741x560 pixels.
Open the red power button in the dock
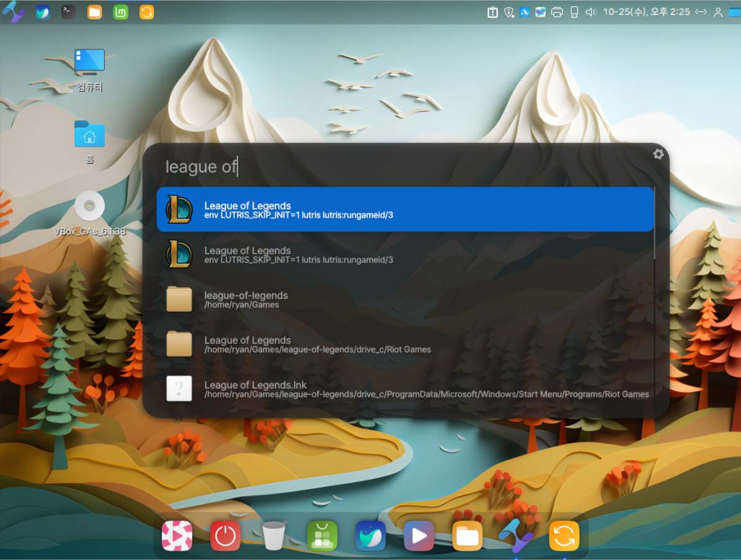click(225, 536)
